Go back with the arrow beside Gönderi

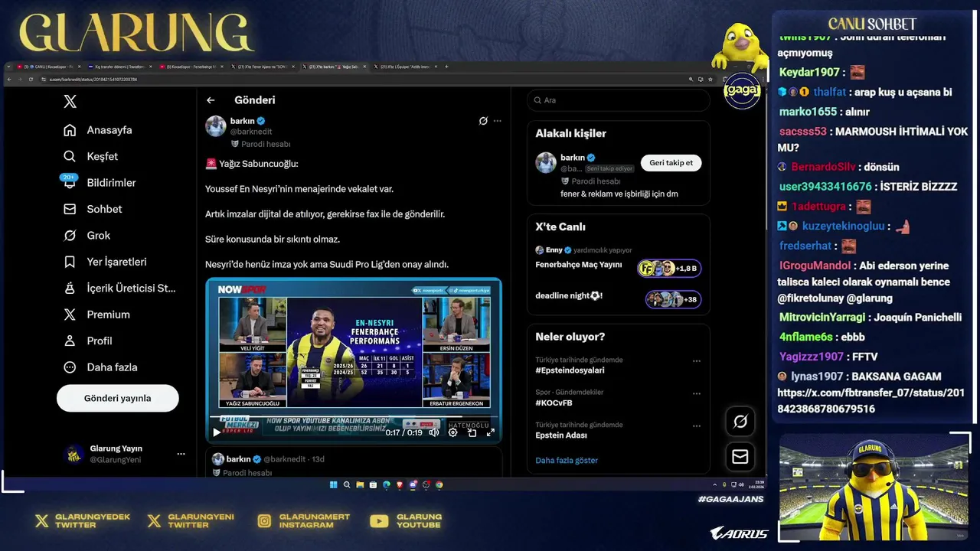tap(211, 100)
